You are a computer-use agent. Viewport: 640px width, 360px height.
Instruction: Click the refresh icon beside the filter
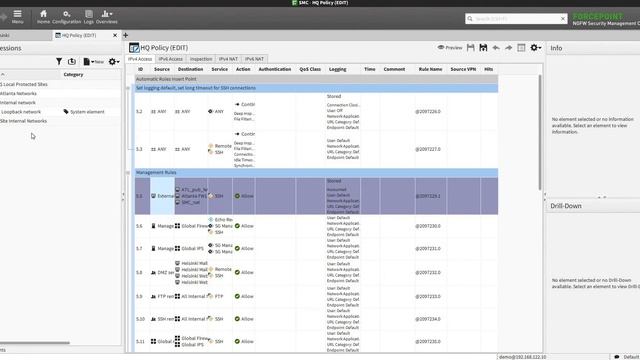(72, 62)
